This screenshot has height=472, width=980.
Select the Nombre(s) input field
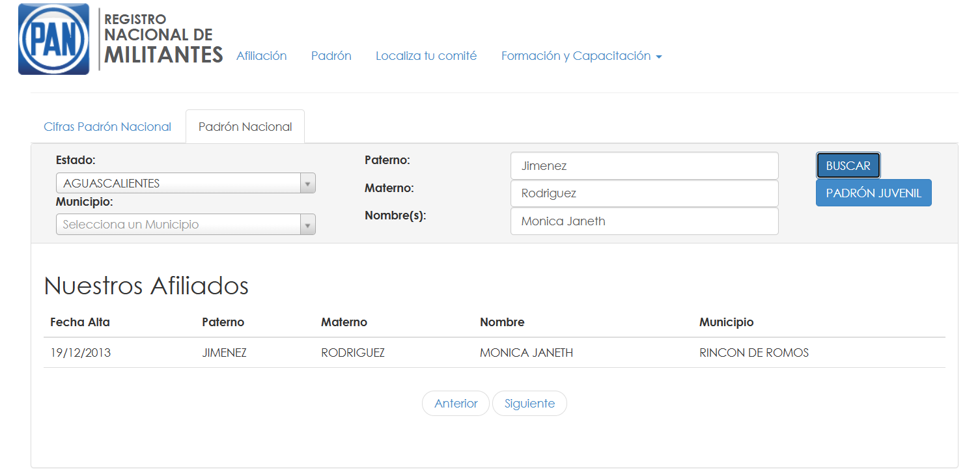[x=644, y=221]
